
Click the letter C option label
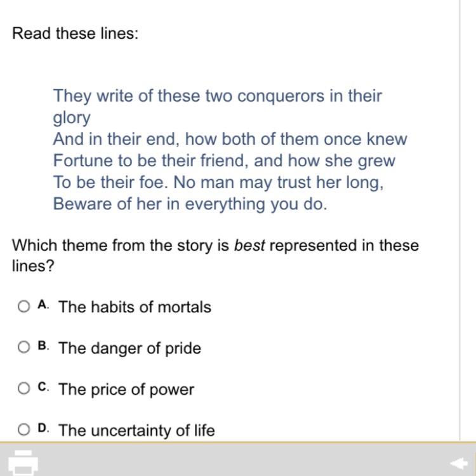43,387
